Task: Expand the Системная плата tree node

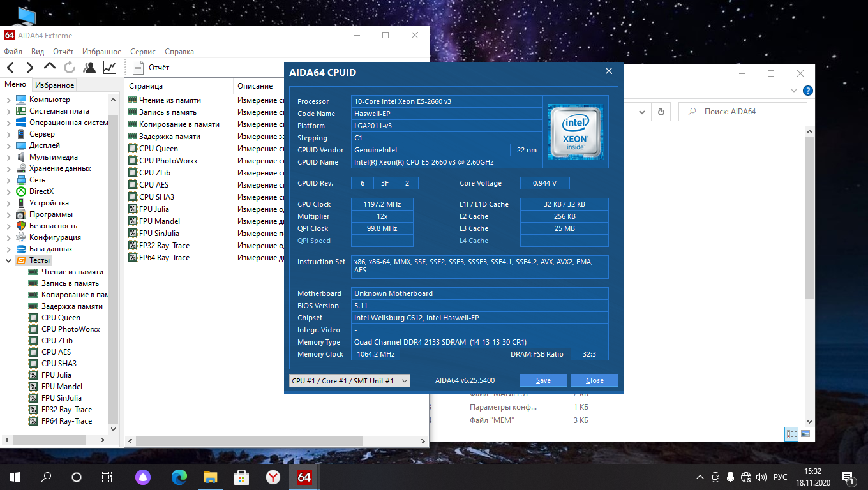Action: click(8, 111)
